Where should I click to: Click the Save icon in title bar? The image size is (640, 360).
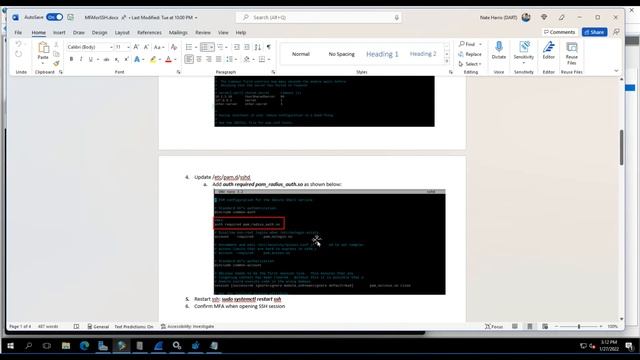tap(71, 17)
